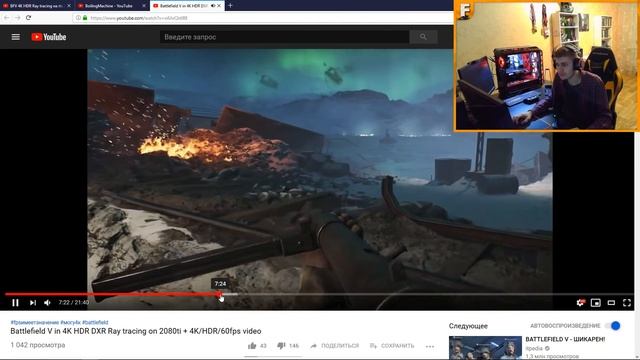Click the search magnifier button

pos(423,37)
